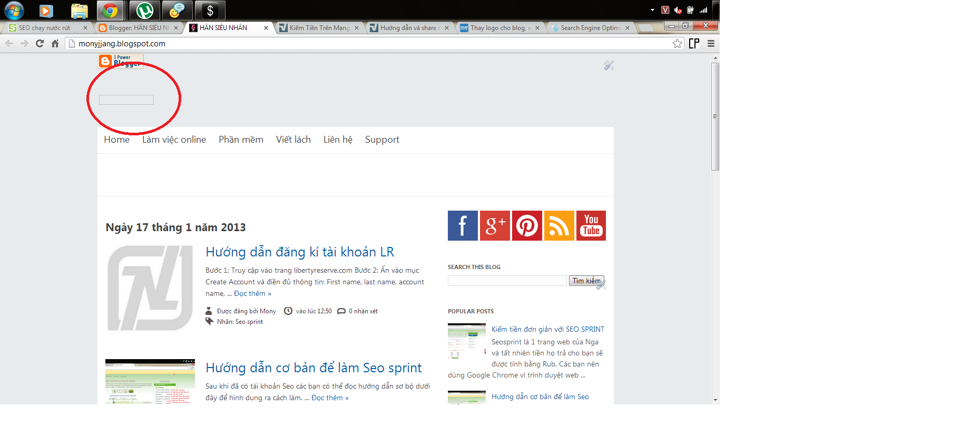Click the page scrollbar down arrow
The height and width of the screenshot is (436, 980).
[x=715, y=400]
